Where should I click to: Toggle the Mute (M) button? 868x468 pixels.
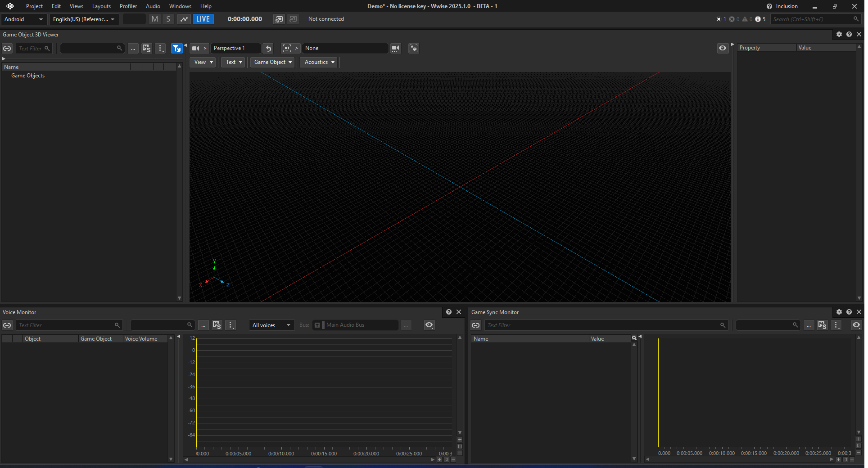155,19
